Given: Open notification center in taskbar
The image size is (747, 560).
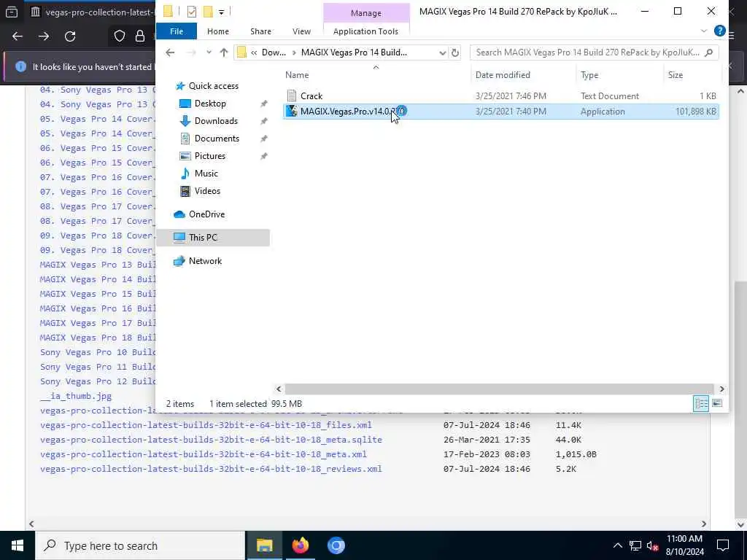Looking at the screenshot, I should pos(723,545).
